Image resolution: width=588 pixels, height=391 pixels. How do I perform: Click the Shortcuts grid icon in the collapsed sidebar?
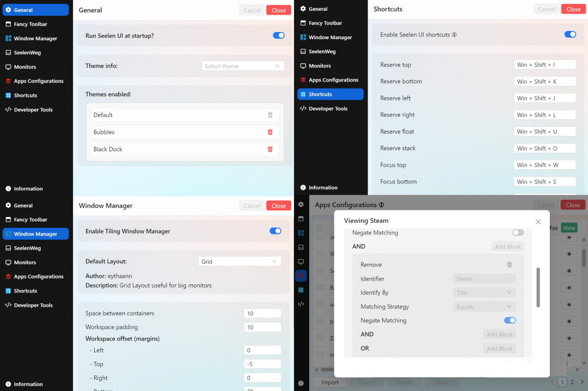point(301,290)
